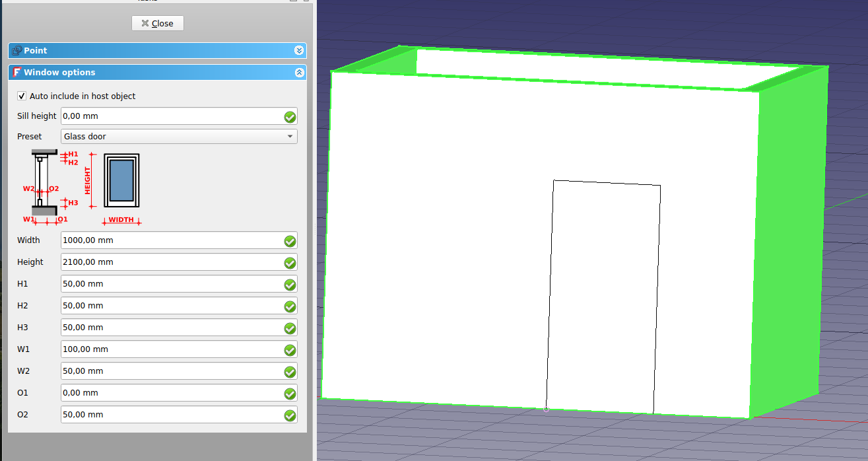This screenshot has width=868, height=461.
Task: Click green checkmark icon in O1 row
Action: (x=290, y=394)
